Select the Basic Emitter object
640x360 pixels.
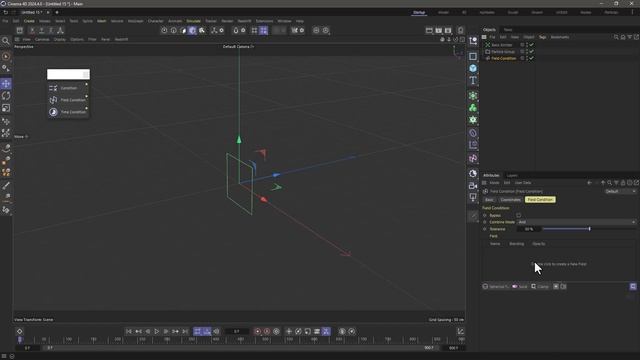pyautogui.click(x=502, y=45)
